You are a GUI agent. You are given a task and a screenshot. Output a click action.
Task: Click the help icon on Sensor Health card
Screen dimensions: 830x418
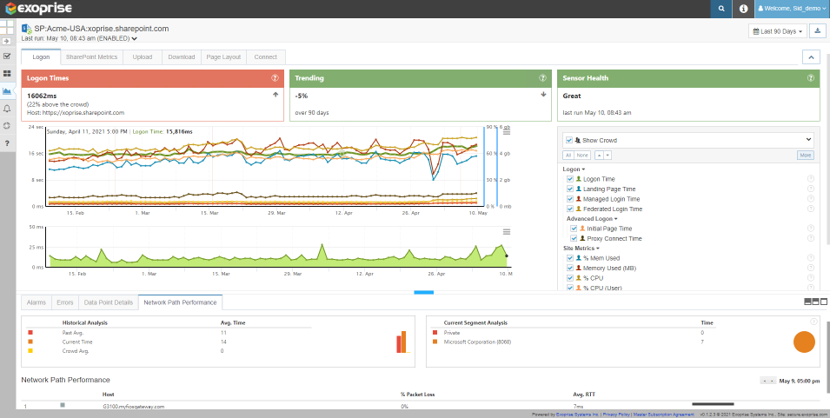coord(810,78)
